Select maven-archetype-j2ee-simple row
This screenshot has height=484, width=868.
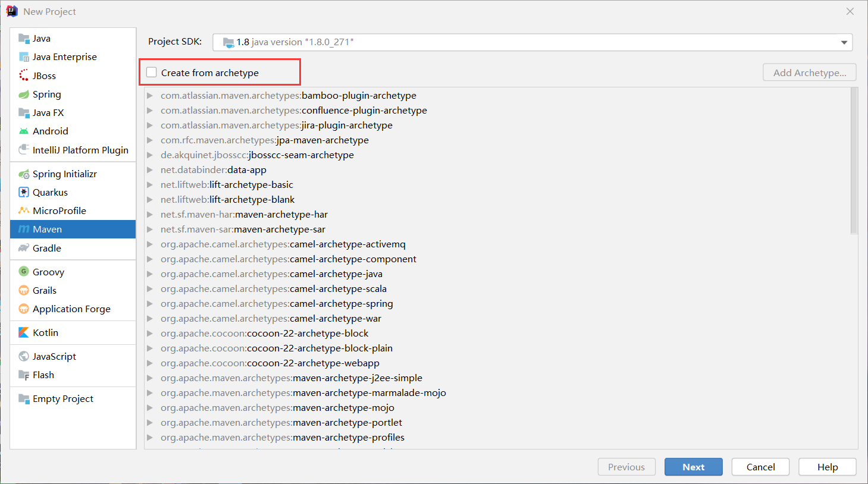[x=498, y=378]
